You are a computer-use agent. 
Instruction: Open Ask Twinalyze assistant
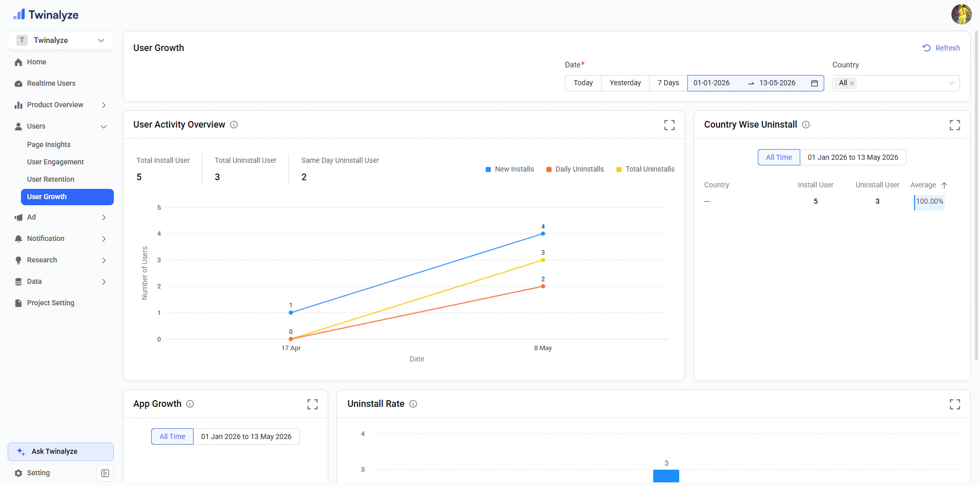[x=61, y=452]
